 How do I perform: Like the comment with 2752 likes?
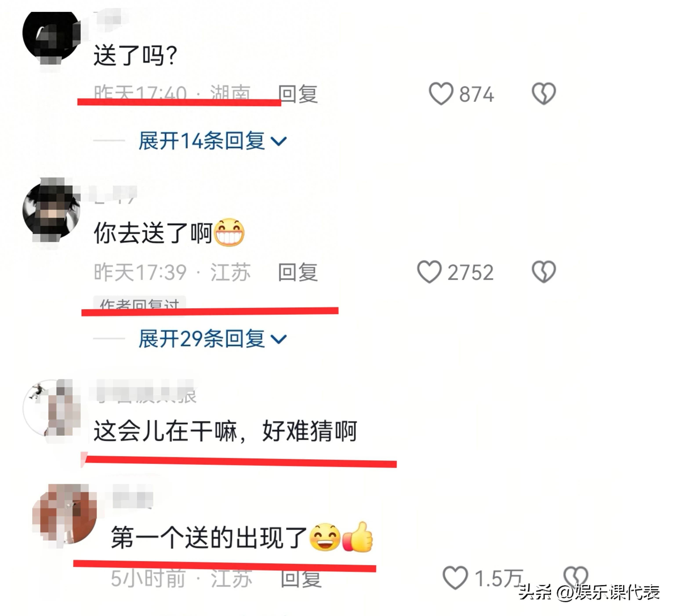[429, 272]
